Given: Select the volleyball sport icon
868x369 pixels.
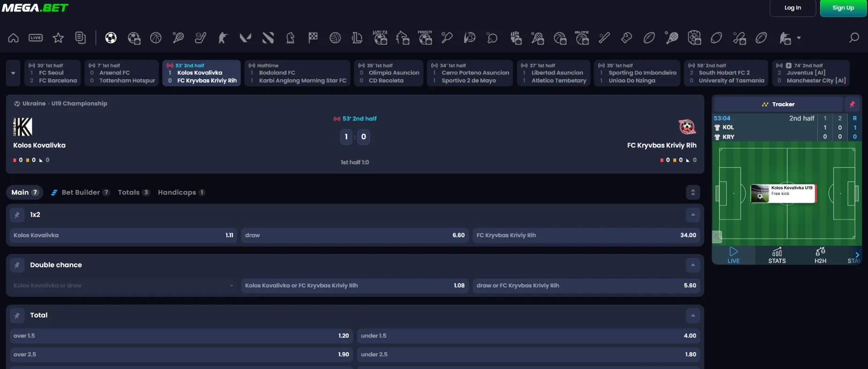Looking at the screenshot, I should click(335, 38).
